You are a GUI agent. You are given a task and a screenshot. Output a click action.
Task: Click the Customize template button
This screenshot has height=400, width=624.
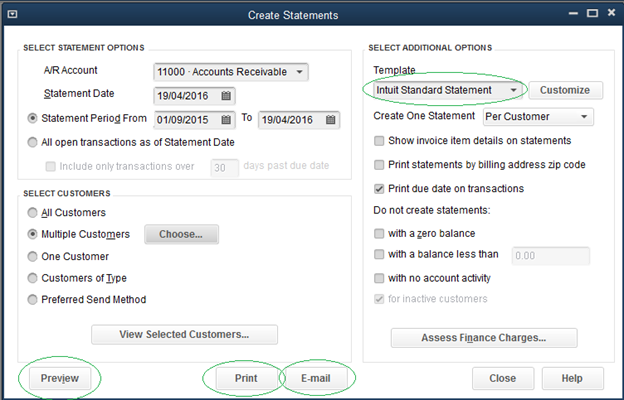coord(565,90)
